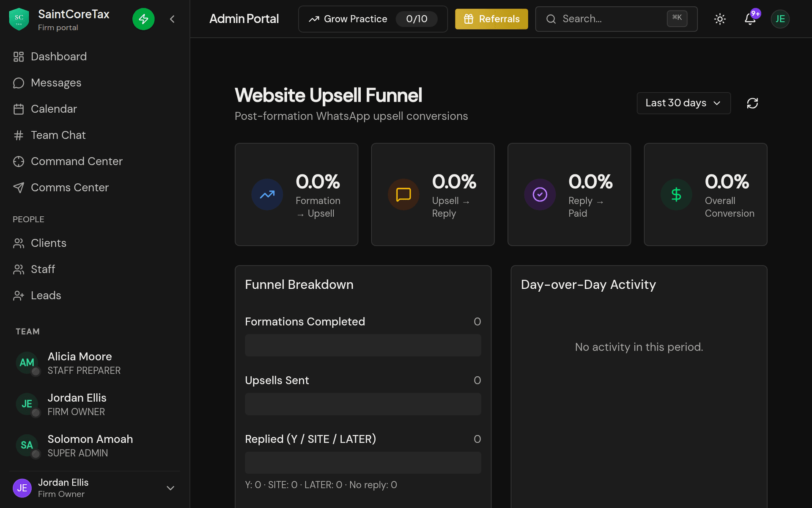Click the SaintCoreTax shield logo
Screen dimensions: 812x508
pyautogui.click(x=19, y=19)
